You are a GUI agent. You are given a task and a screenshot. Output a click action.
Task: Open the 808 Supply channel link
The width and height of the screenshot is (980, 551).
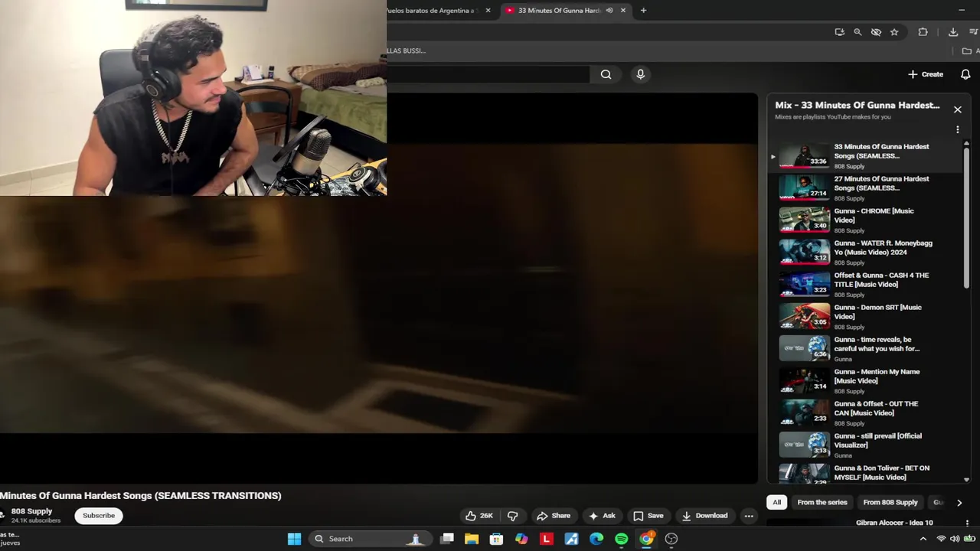pyautogui.click(x=31, y=511)
